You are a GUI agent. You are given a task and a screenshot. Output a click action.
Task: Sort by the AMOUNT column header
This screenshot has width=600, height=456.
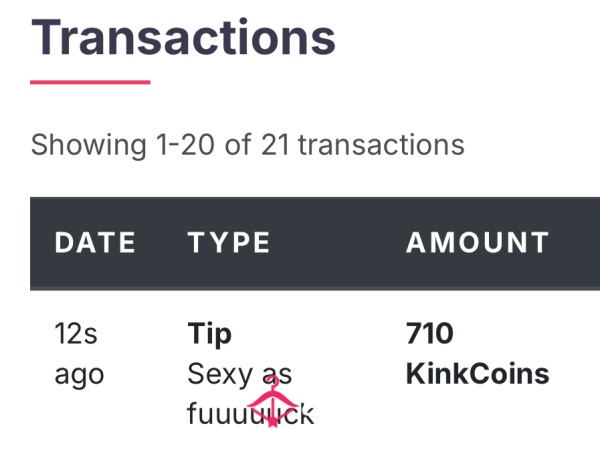click(x=478, y=243)
